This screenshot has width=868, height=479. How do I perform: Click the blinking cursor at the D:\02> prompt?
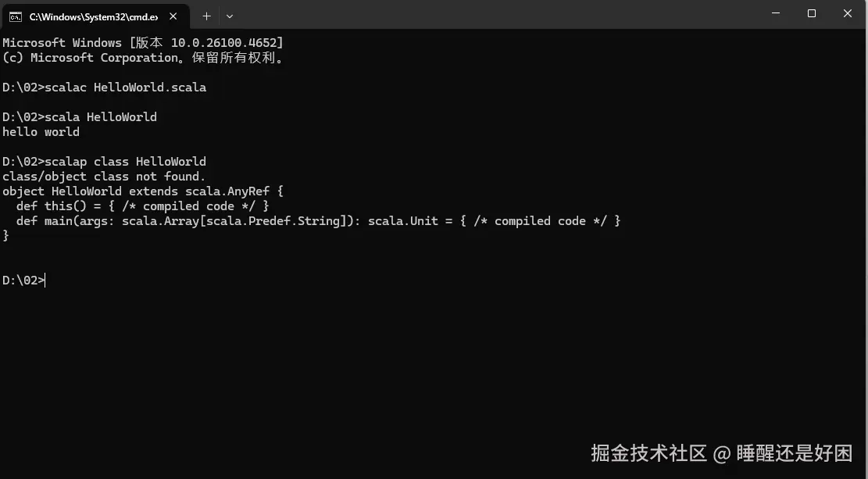pyautogui.click(x=45, y=280)
